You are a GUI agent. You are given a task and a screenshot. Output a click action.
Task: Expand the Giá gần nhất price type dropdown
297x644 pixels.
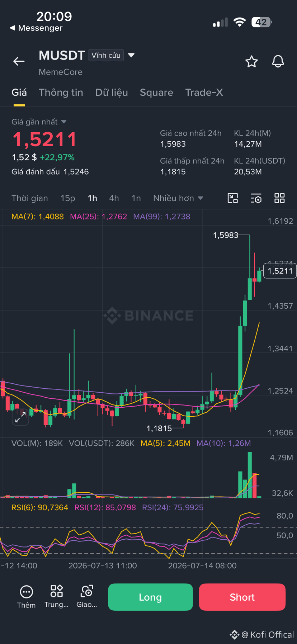(39, 122)
